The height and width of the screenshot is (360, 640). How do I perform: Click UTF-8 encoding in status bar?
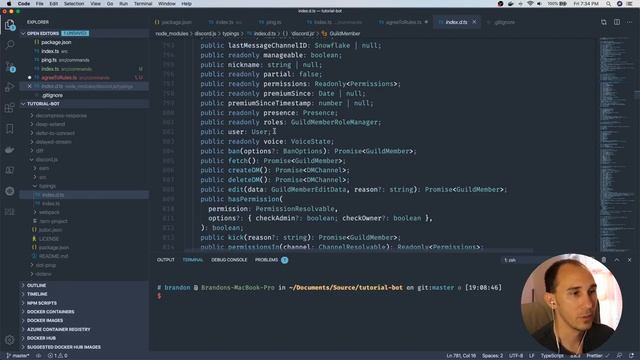(516, 356)
